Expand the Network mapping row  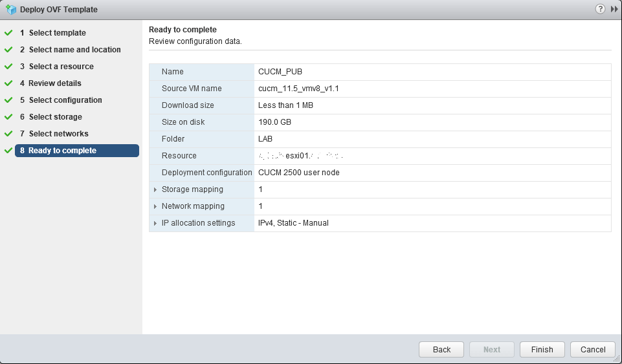(155, 206)
